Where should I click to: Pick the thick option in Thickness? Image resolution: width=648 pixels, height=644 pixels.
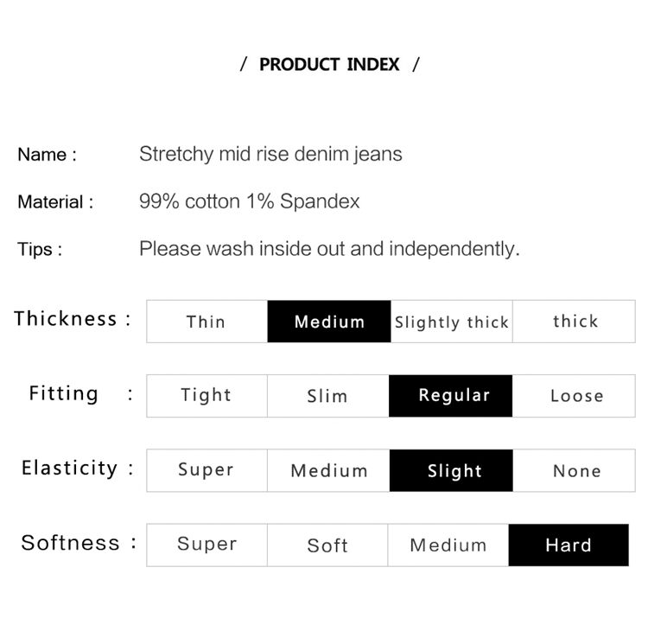pyautogui.click(x=574, y=322)
